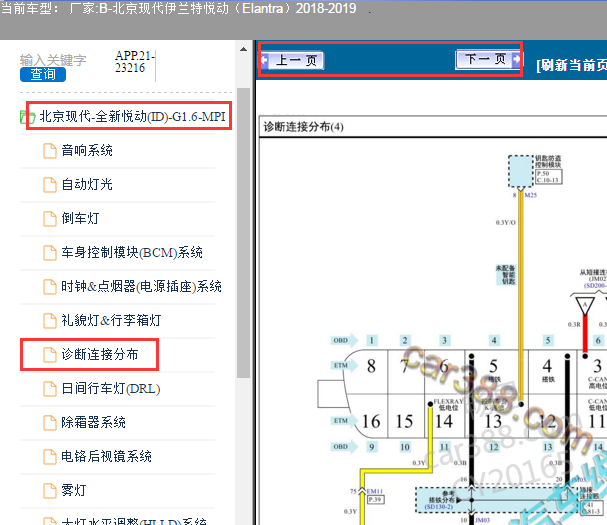Viewport: 607px width, 525px height.
Task: Open the 音响系统 entry
Action: pyautogui.click(x=87, y=150)
